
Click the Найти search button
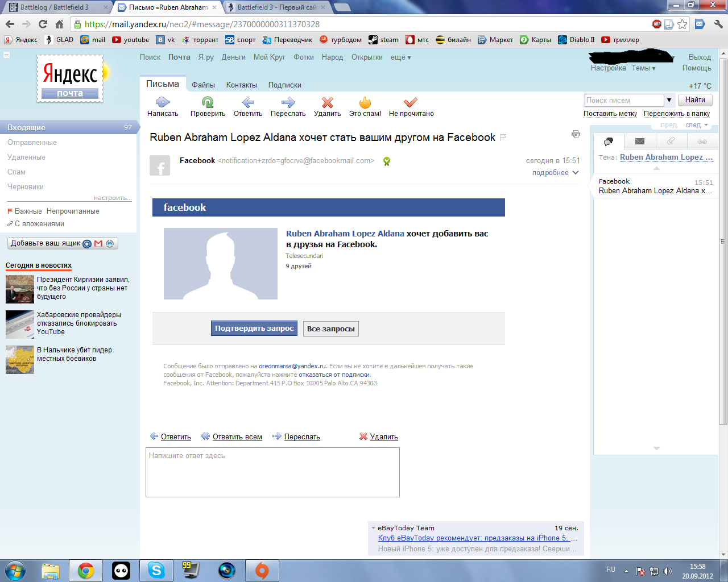tap(695, 100)
